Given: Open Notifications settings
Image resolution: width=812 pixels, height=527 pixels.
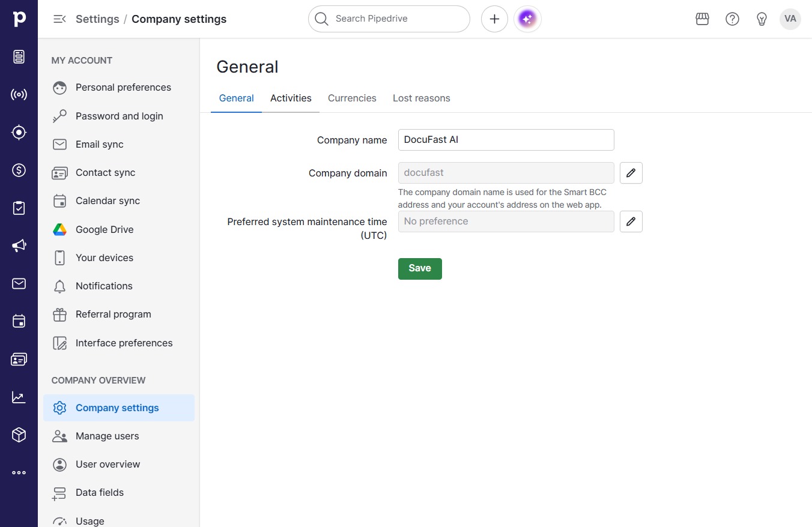Looking at the screenshot, I should tap(119, 286).
